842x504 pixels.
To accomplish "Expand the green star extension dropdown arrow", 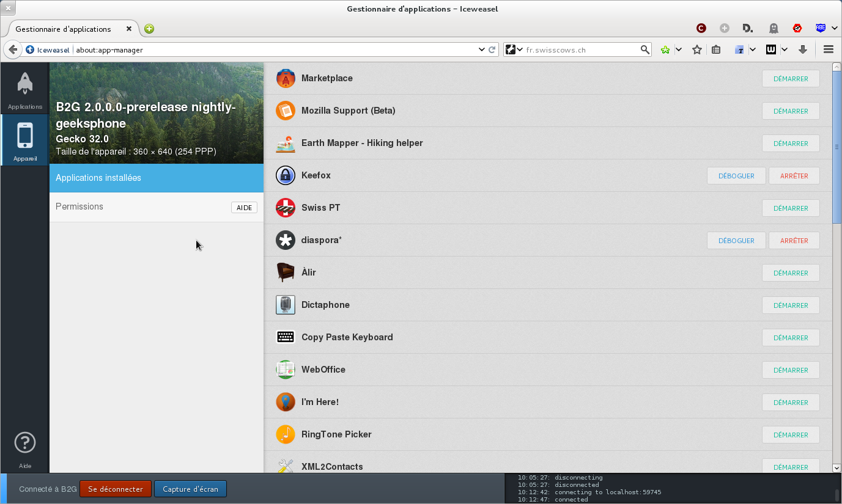I will coord(679,49).
